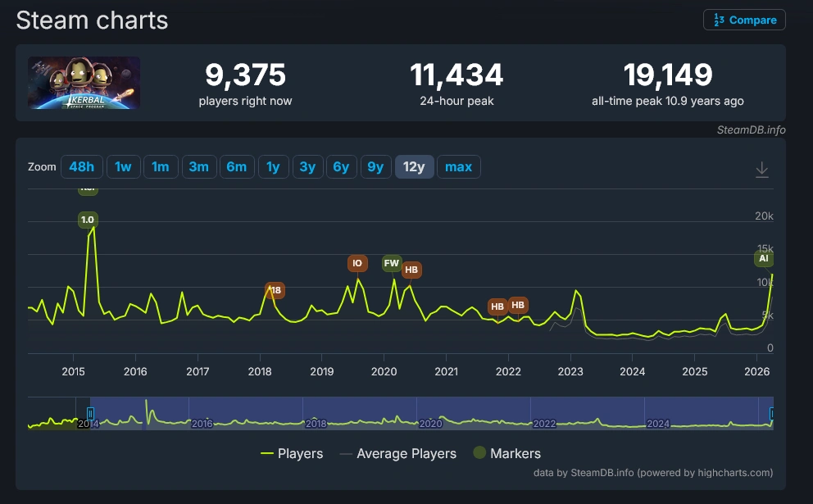Click the left navigator range handle
The width and height of the screenshot is (813, 504).
[90, 413]
